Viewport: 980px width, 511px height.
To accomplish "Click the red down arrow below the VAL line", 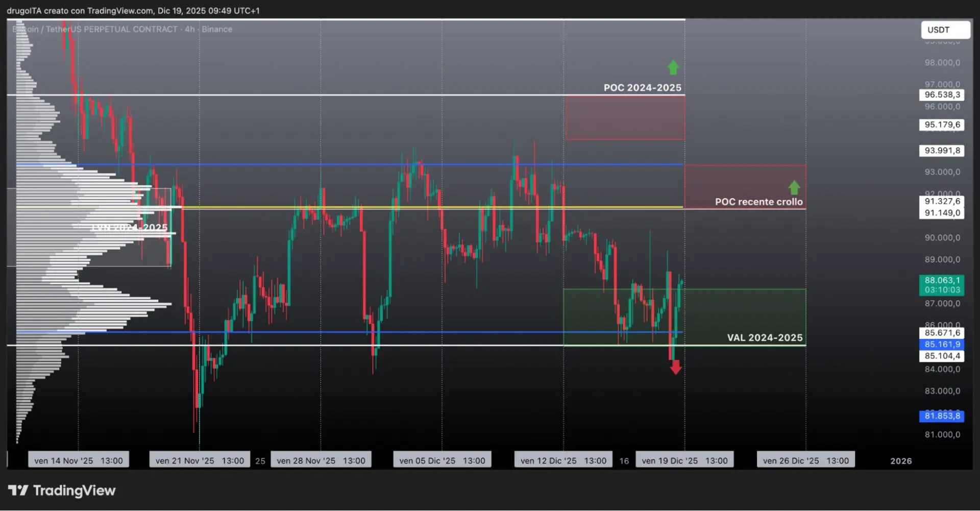I will 676,367.
